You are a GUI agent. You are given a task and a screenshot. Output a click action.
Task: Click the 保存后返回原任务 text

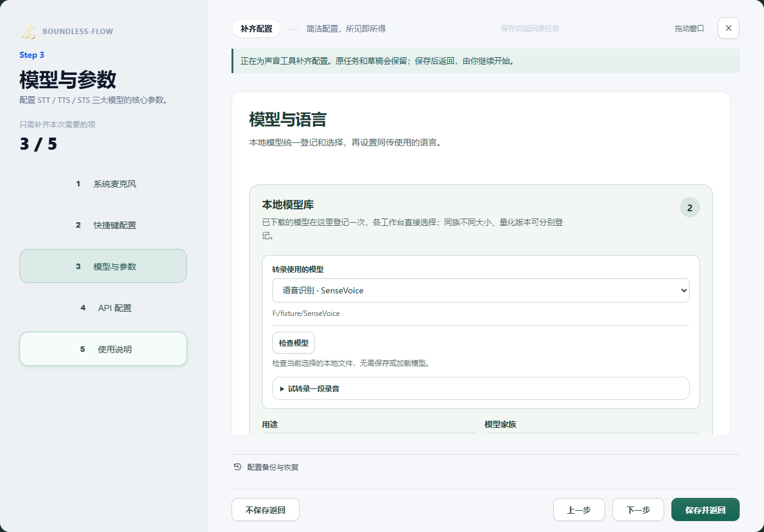point(530,29)
